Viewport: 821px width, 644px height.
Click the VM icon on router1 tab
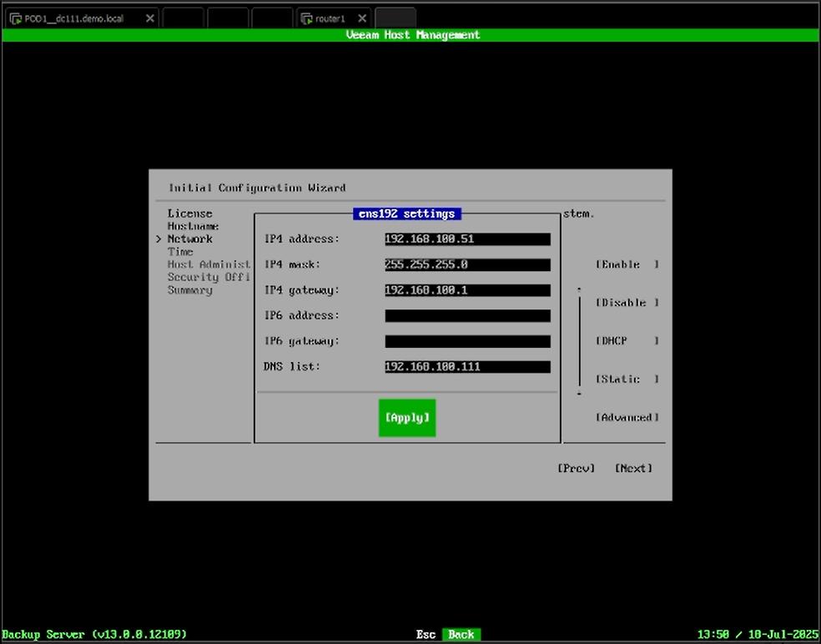(x=306, y=18)
